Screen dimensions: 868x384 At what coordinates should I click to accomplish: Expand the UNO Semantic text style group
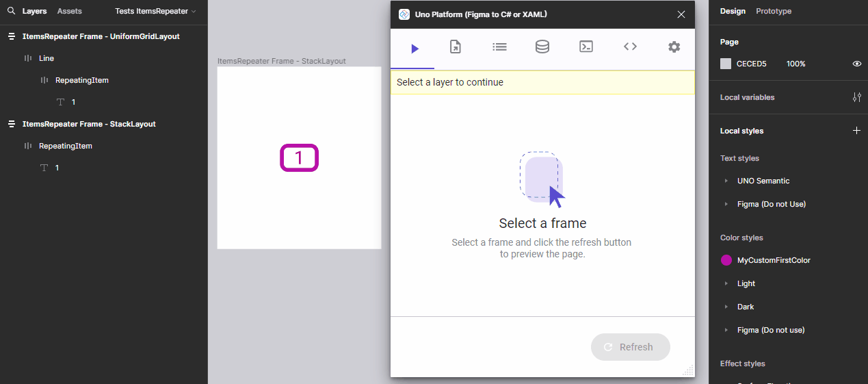pyautogui.click(x=726, y=181)
